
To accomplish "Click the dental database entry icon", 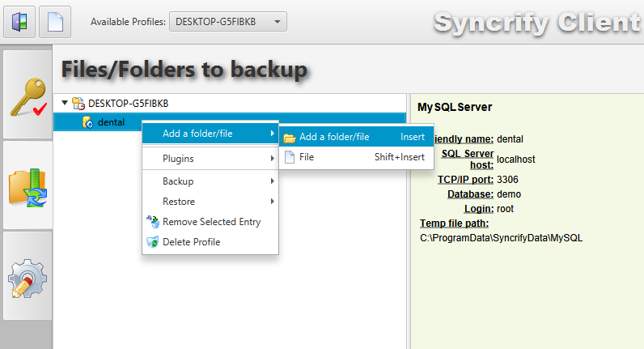I will pos(87,122).
